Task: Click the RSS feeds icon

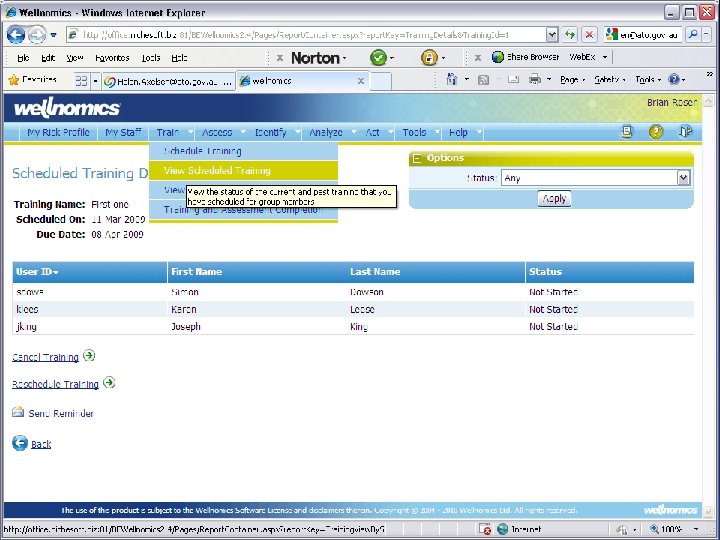Action: pyautogui.click(x=483, y=80)
